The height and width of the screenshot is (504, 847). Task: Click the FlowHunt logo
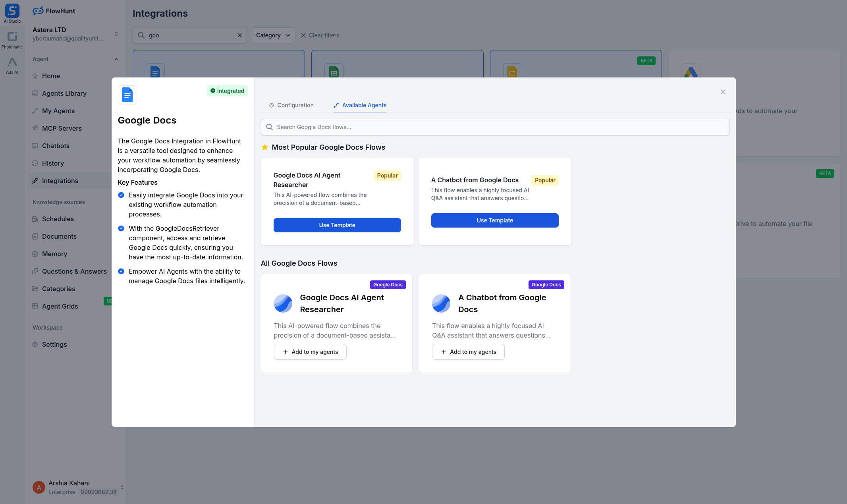coord(54,11)
